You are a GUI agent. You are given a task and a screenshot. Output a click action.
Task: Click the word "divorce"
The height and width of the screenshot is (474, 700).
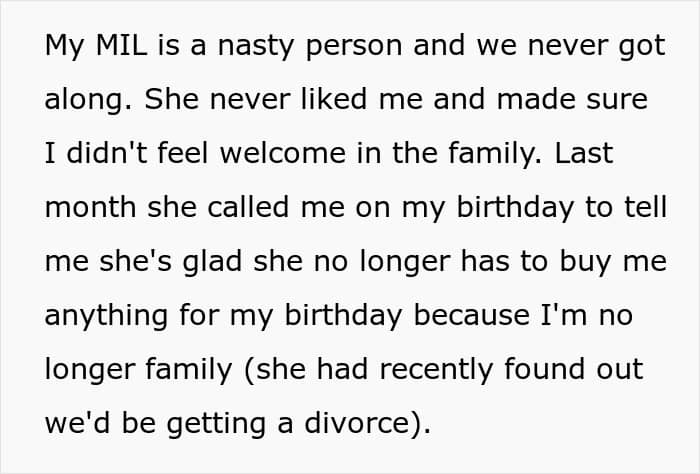pyautogui.click(x=356, y=423)
